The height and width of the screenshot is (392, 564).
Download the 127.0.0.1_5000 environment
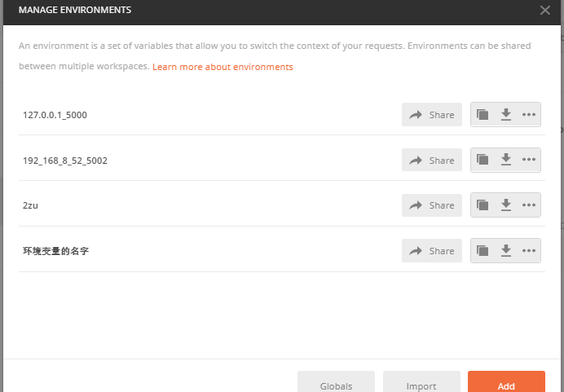506,115
